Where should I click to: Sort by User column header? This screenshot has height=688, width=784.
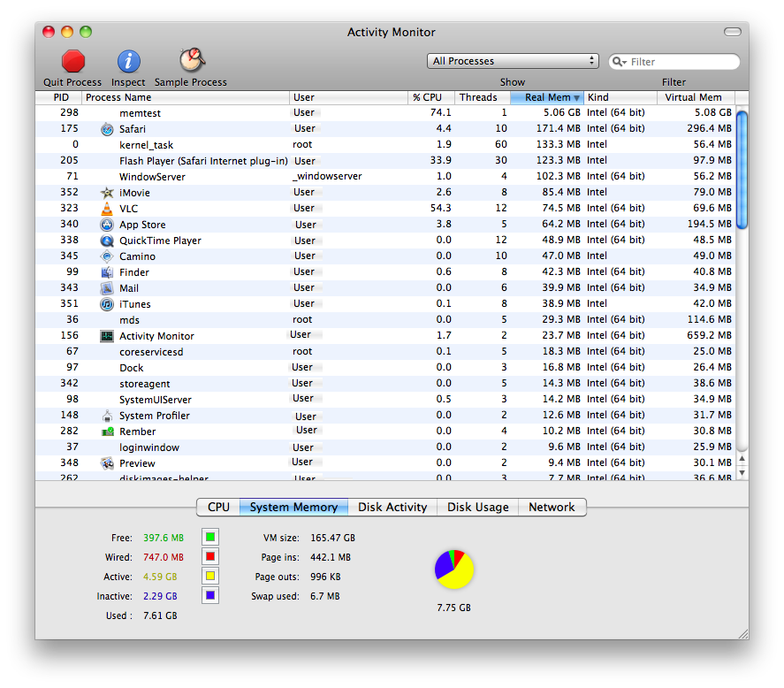point(348,97)
